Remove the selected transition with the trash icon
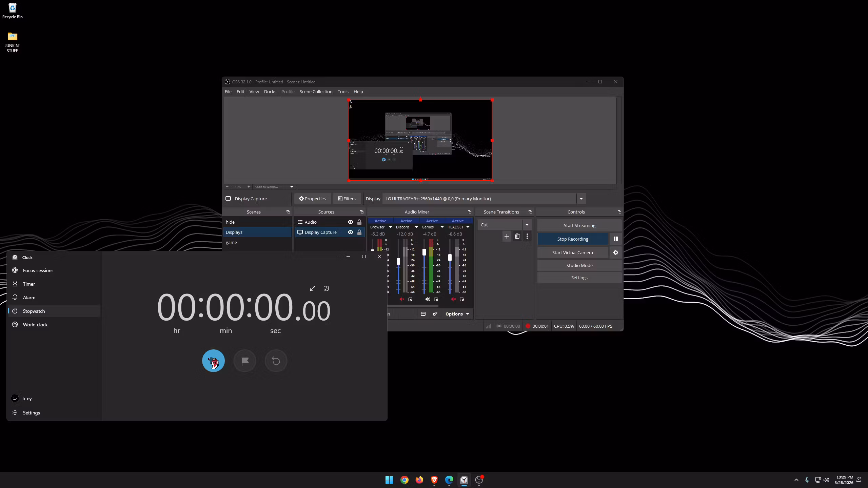The height and width of the screenshot is (488, 868). (x=517, y=236)
